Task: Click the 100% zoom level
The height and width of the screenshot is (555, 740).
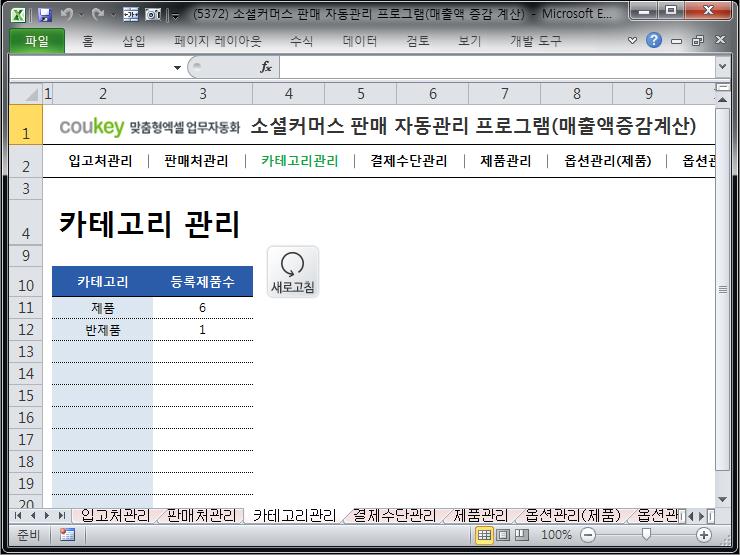Action: (x=556, y=535)
